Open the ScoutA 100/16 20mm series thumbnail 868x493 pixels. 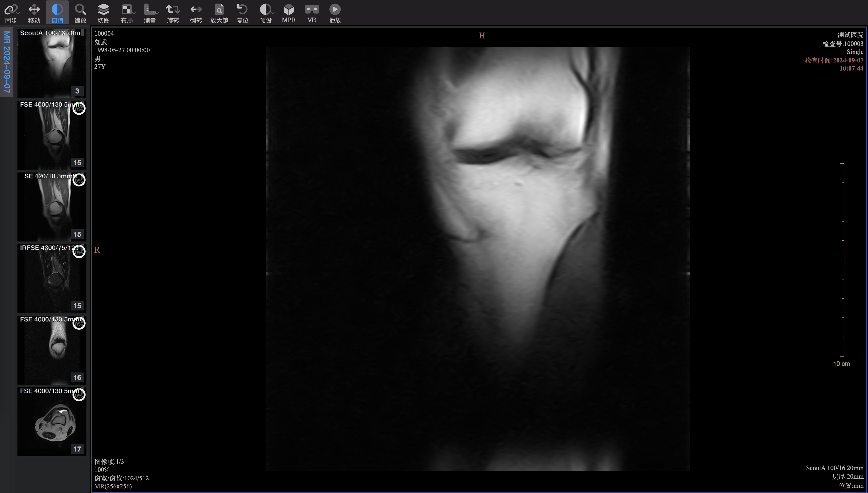click(x=52, y=63)
